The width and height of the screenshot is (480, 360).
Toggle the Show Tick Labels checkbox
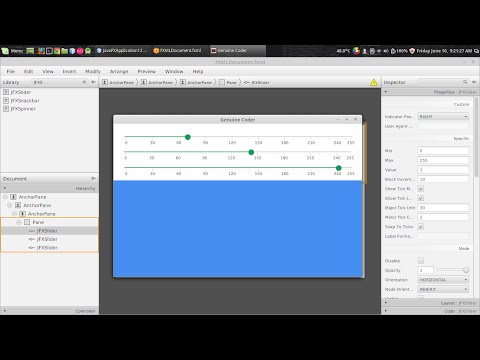coord(421,198)
